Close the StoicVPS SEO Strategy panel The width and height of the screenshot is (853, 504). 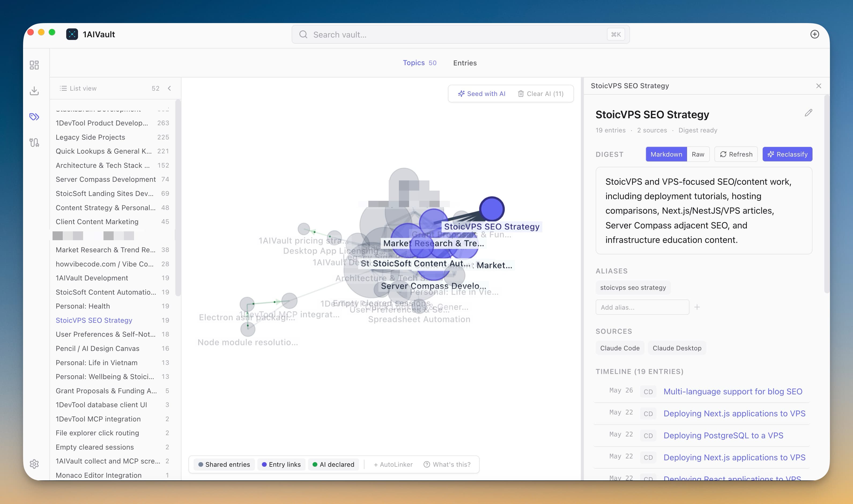819,86
